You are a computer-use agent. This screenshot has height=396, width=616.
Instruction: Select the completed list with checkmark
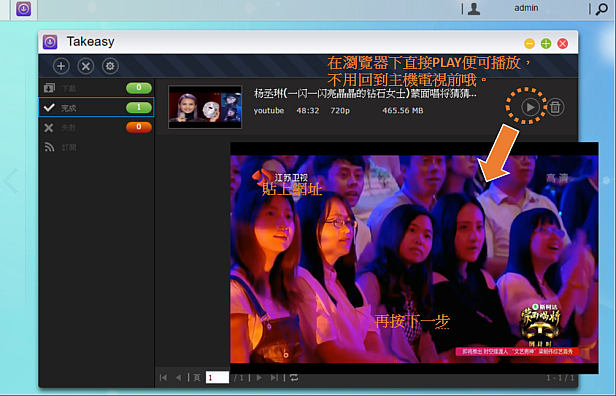tap(96, 107)
